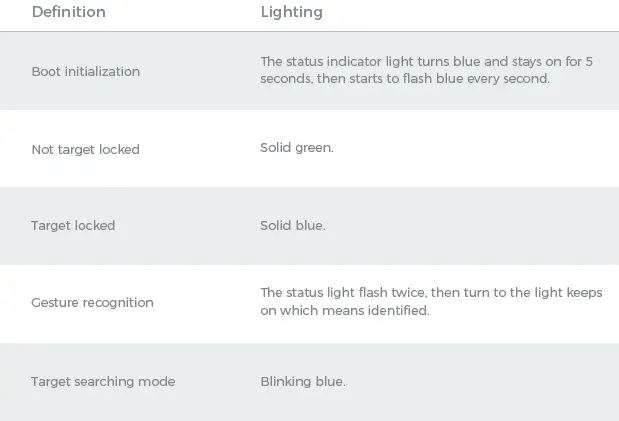The width and height of the screenshot is (619, 421).
Task: Click the "Solid green." lighting text
Action: [296, 148]
